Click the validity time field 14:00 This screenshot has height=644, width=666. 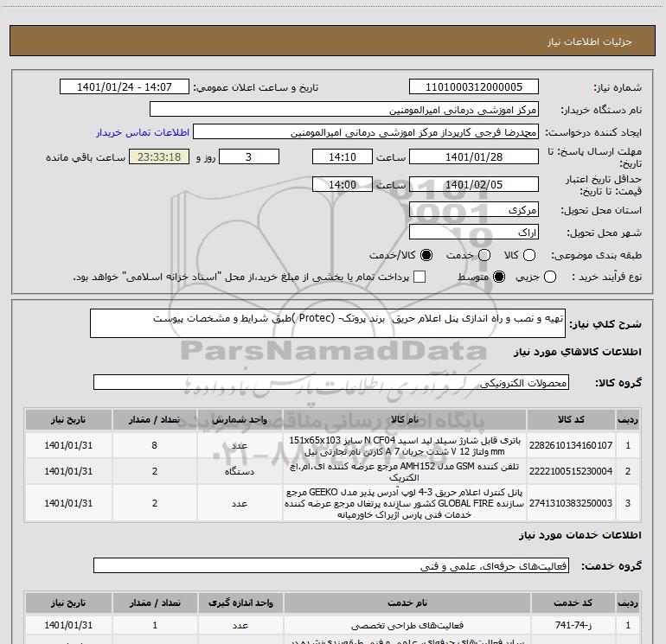tap(343, 185)
